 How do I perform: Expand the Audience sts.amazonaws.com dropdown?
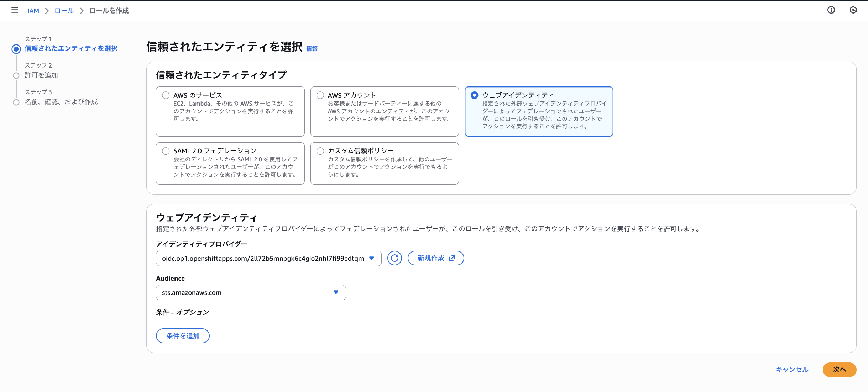(x=251, y=292)
